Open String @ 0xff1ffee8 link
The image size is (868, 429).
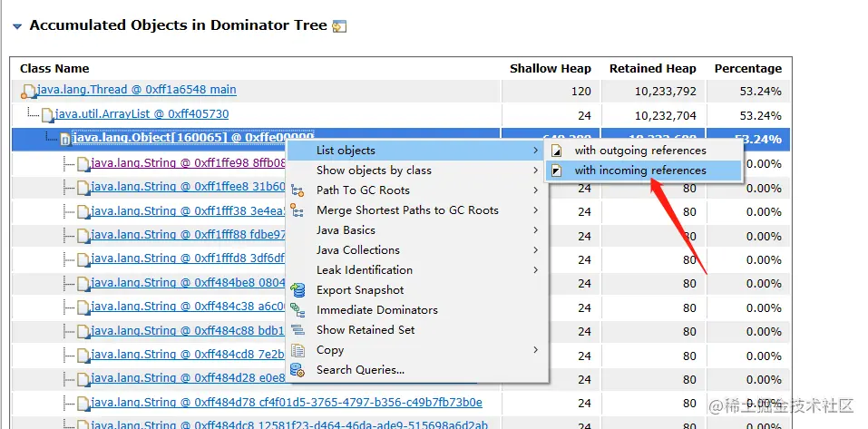(189, 187)
